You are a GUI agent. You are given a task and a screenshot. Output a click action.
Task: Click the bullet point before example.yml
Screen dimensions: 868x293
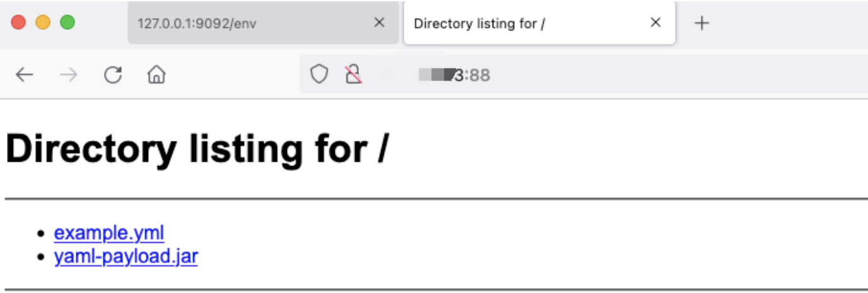(42, 234)
